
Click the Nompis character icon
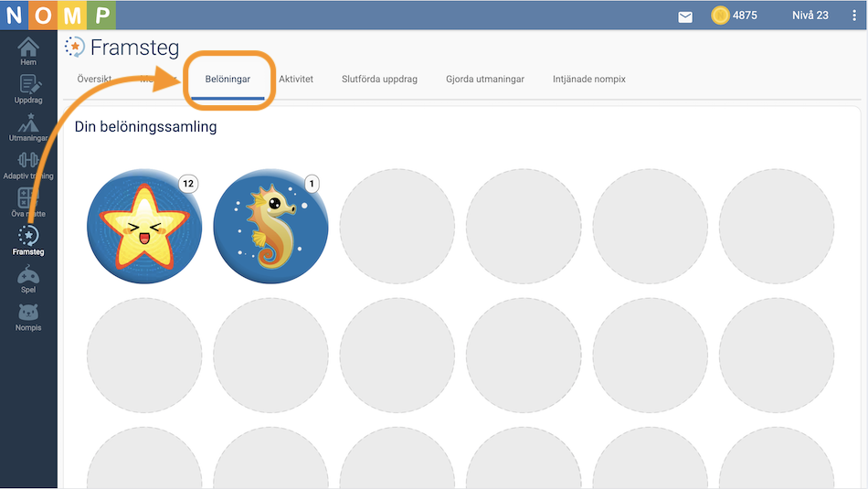[28, 316]
